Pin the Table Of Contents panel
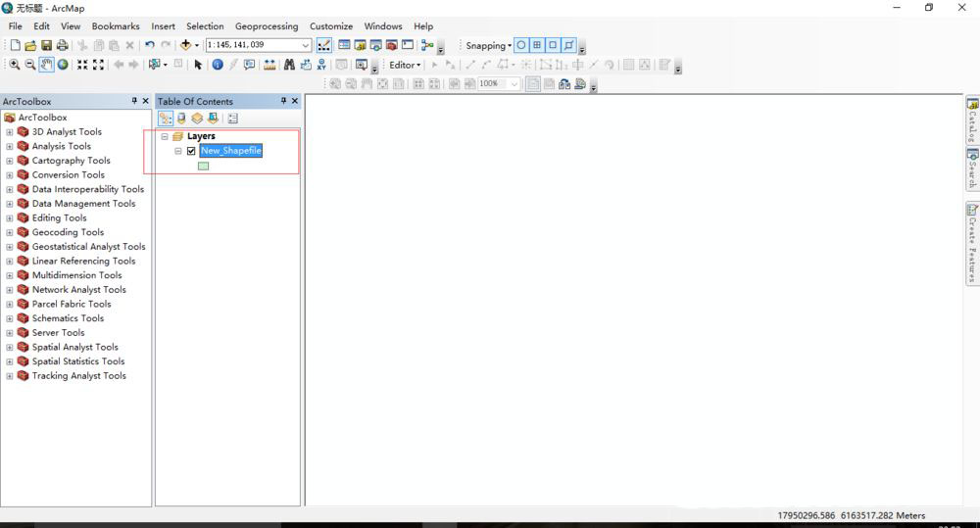The width and height of the screenshot is (980, 528). (283, 101)
